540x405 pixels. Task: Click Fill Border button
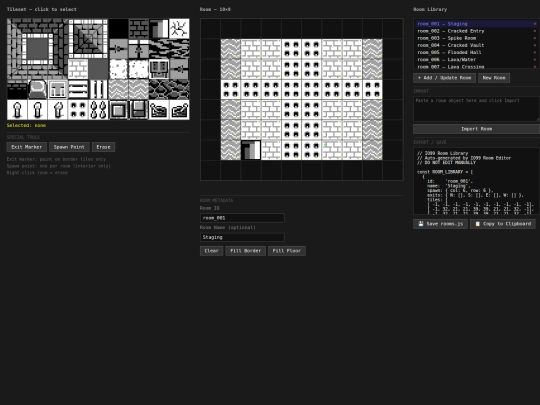coord(246,251)
